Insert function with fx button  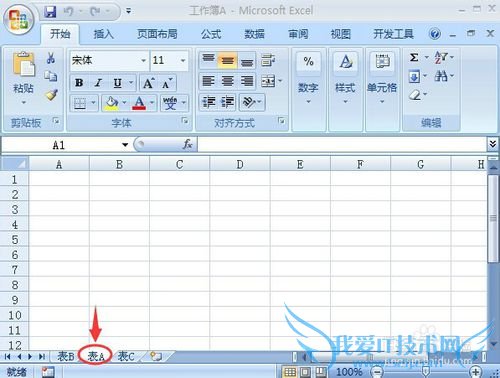point(188,144)
